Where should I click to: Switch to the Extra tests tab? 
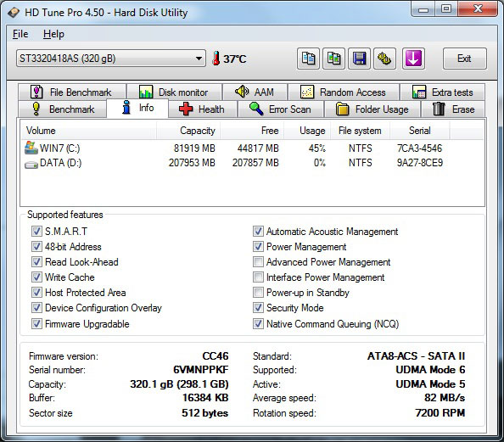coord(443,92)
